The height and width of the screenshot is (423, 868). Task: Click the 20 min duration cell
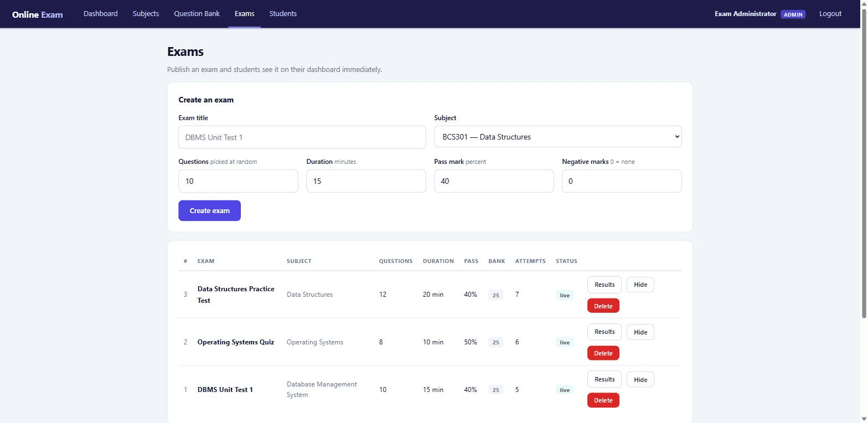tap(433, 295)
